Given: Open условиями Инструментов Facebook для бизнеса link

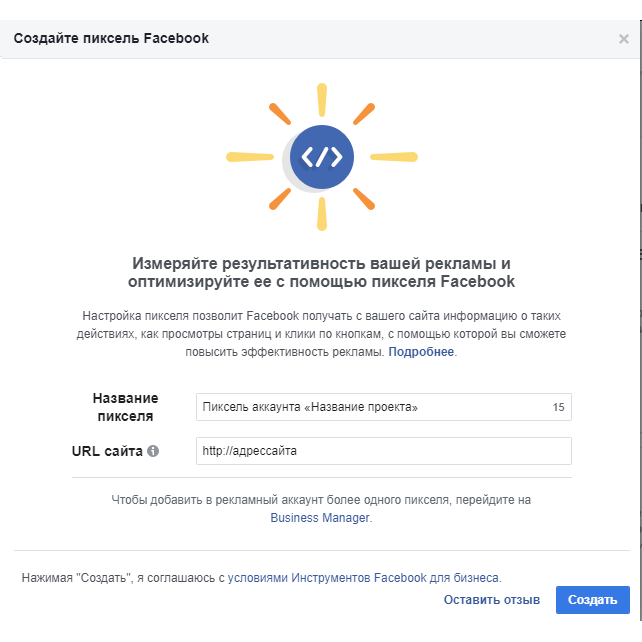Looking at the screenshot, I should point(364,578).
